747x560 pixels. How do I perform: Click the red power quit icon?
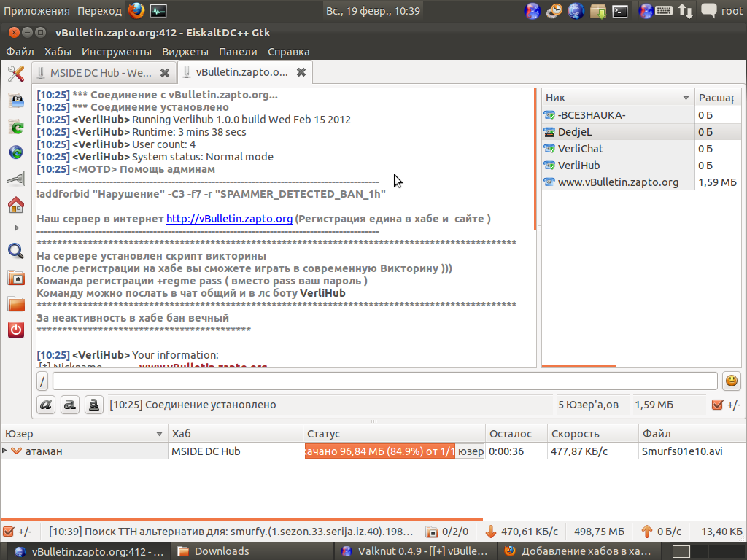coord(15,330)
